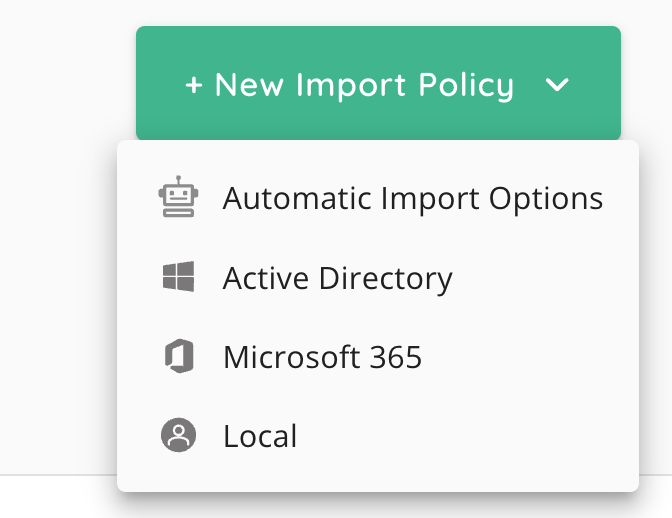672x518 pixels.
Task: Click the New Import Policy button
Action: tap(378, 83)
